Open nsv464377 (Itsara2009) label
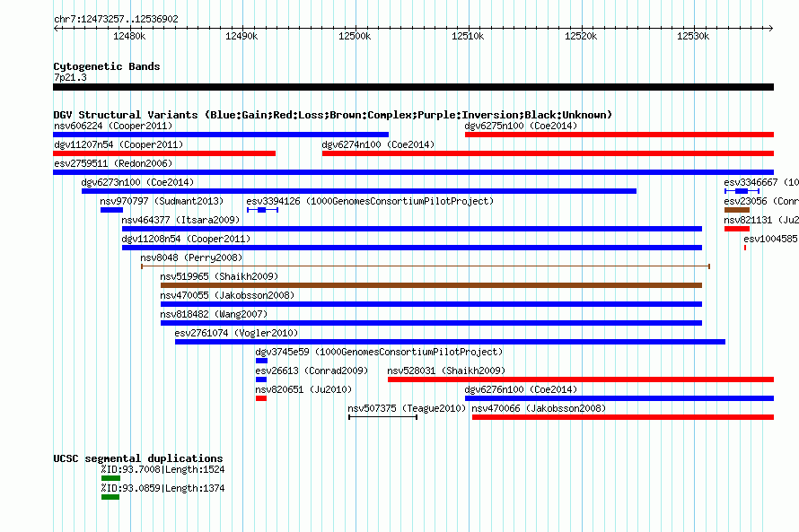This screenshot has height=532, width=799. (x=180, y=220)
